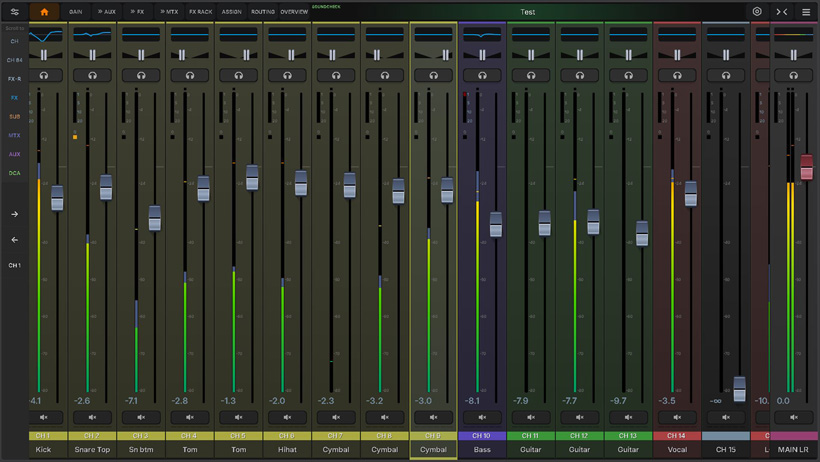This screenshot has height=462, width=820.
Task: Open the mixer settings sliders icon
Action: click(x=15, y=12)
